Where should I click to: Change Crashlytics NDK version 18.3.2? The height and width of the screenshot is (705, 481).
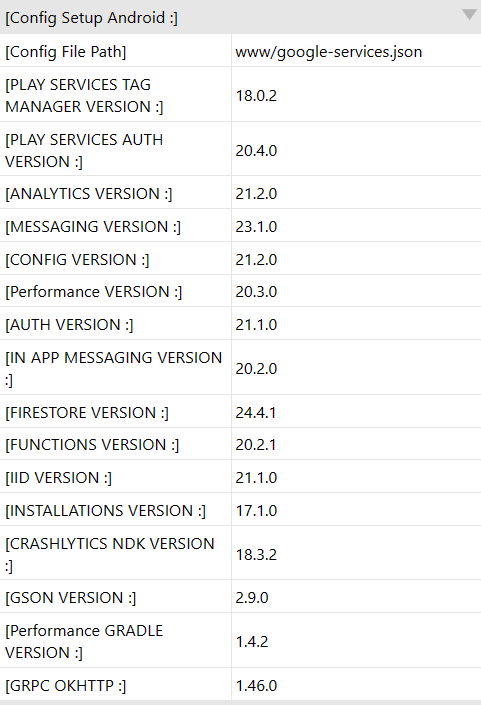(x=356, y=554)
